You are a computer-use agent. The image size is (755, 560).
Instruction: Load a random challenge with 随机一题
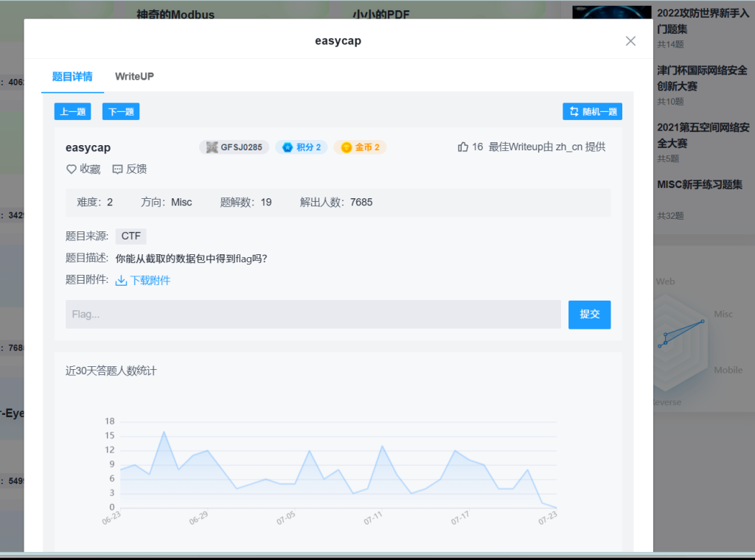(592, 112)
